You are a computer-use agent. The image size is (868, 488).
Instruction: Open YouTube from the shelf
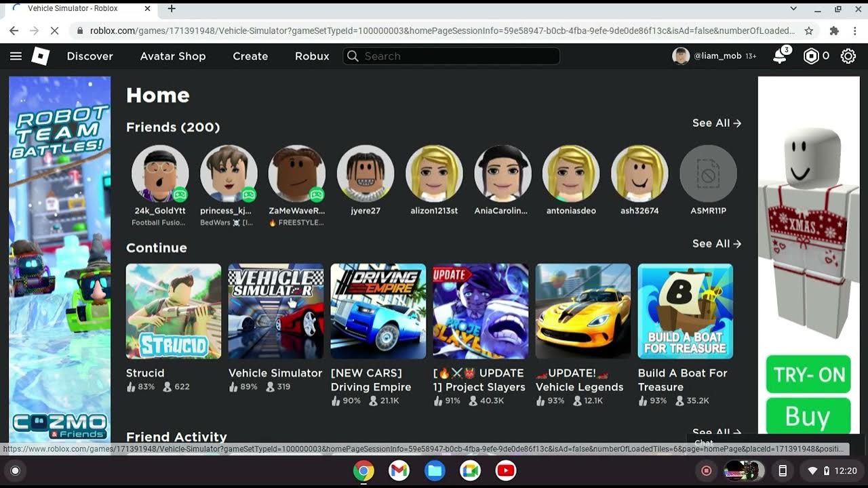coord(505,470)
